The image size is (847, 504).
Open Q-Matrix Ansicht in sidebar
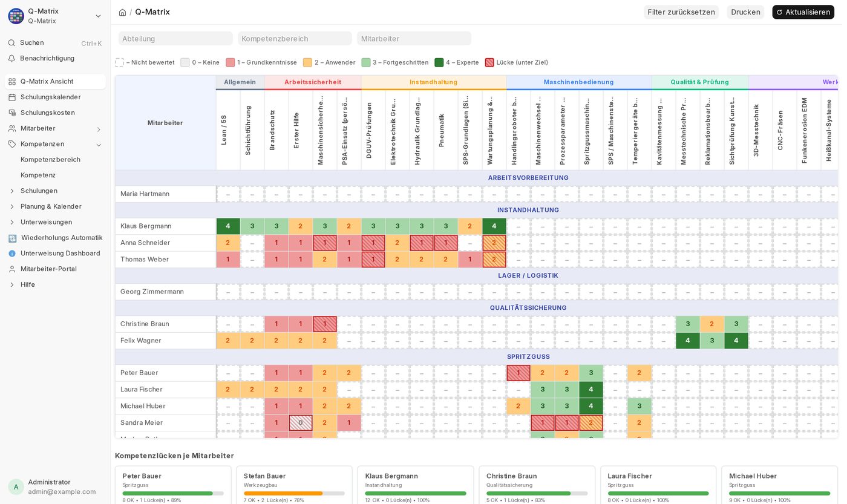[x=55, y=82]
